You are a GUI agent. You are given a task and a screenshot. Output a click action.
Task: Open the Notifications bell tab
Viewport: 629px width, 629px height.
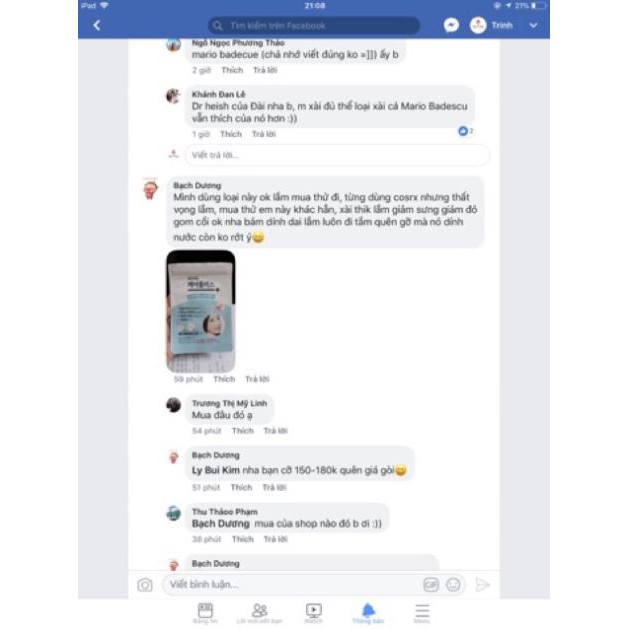tap(368, 613)
